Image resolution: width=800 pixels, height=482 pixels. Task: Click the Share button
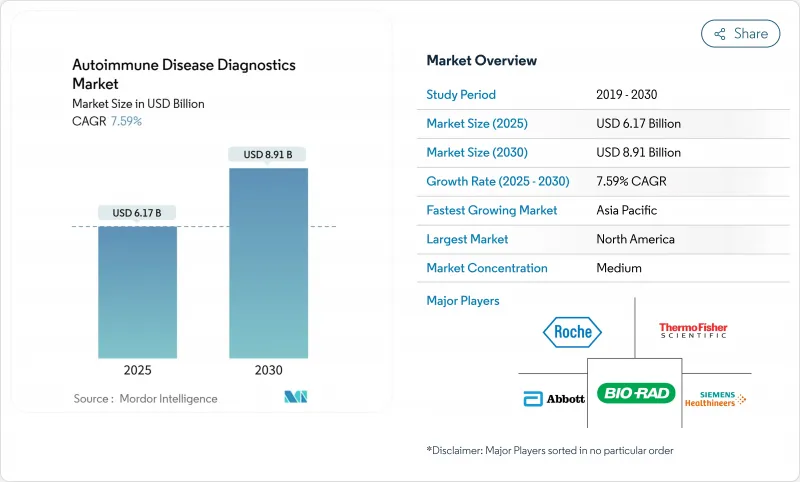pyautogui.click(x=740, y=33)
